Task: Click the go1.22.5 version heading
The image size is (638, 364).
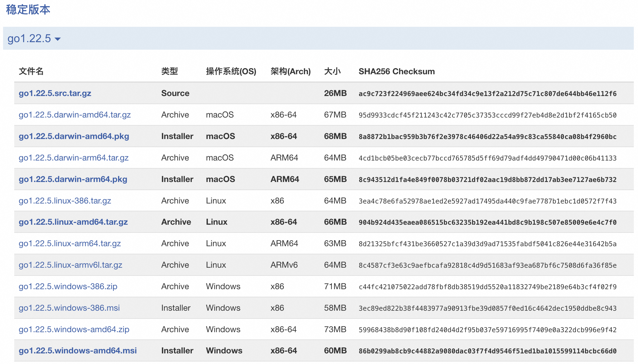Action: click(x=29, y=39)
